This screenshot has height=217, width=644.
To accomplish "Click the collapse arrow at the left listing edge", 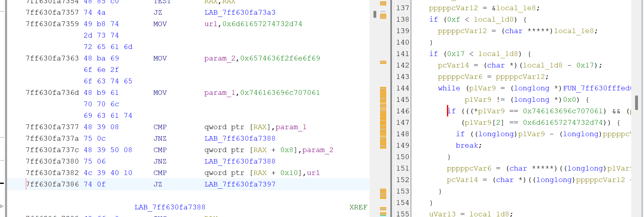I will coord(2,206).
